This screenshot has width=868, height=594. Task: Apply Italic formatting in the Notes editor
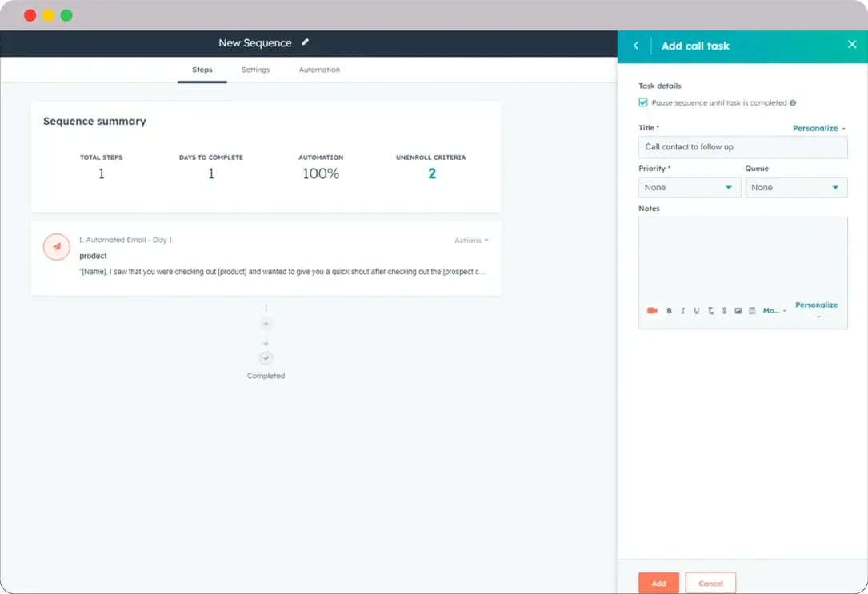pos(683,311)
